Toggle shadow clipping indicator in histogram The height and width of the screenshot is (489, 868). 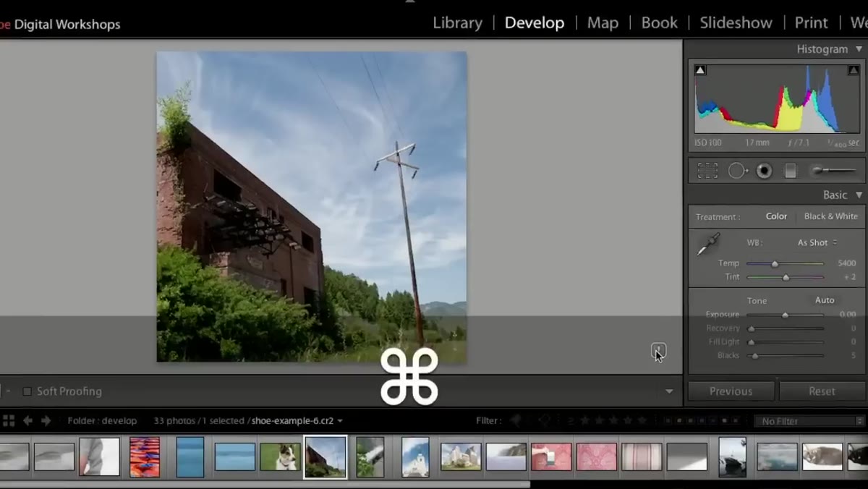(x=699, y=70)
